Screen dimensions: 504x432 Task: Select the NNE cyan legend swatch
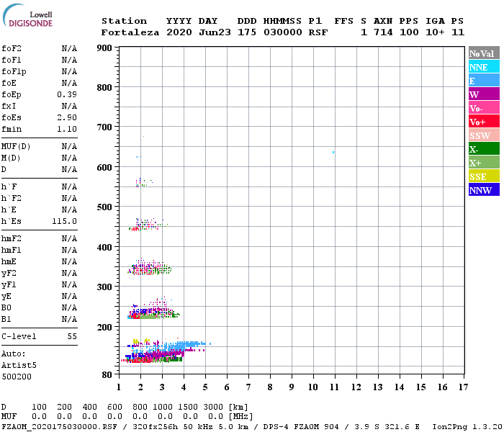484,66
